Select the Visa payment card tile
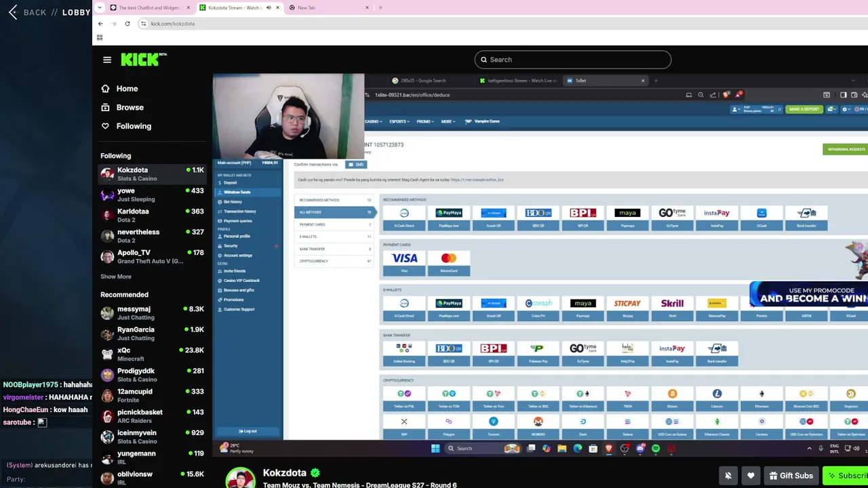The width and height of the screenshot is (868, 488). (x=404, y=262)
